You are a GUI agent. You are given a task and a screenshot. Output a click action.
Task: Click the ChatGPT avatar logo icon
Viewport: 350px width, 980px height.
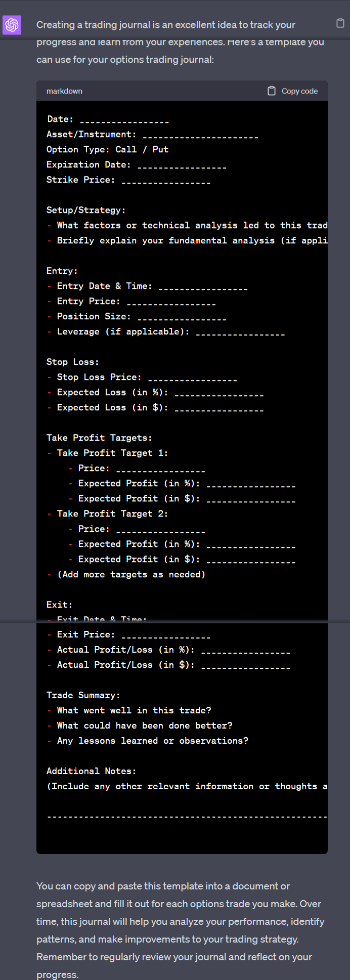pyautogui.click(x=12, y=25)
